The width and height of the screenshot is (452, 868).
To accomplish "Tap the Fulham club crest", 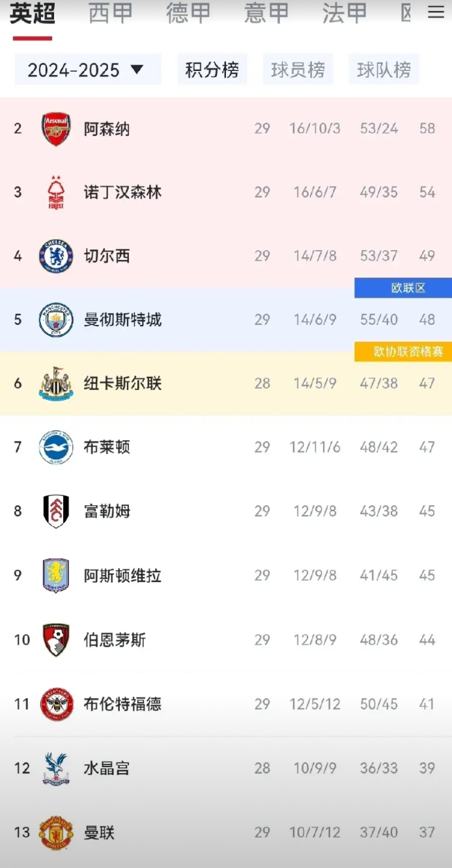I will click(56, 511).
